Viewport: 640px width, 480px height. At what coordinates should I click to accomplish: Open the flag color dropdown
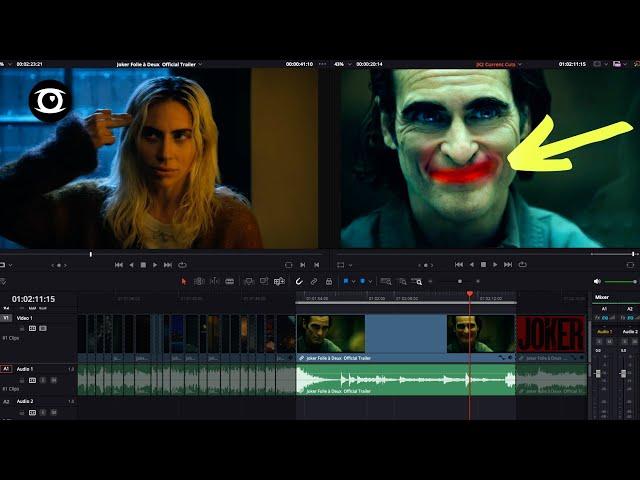point(353,282)
